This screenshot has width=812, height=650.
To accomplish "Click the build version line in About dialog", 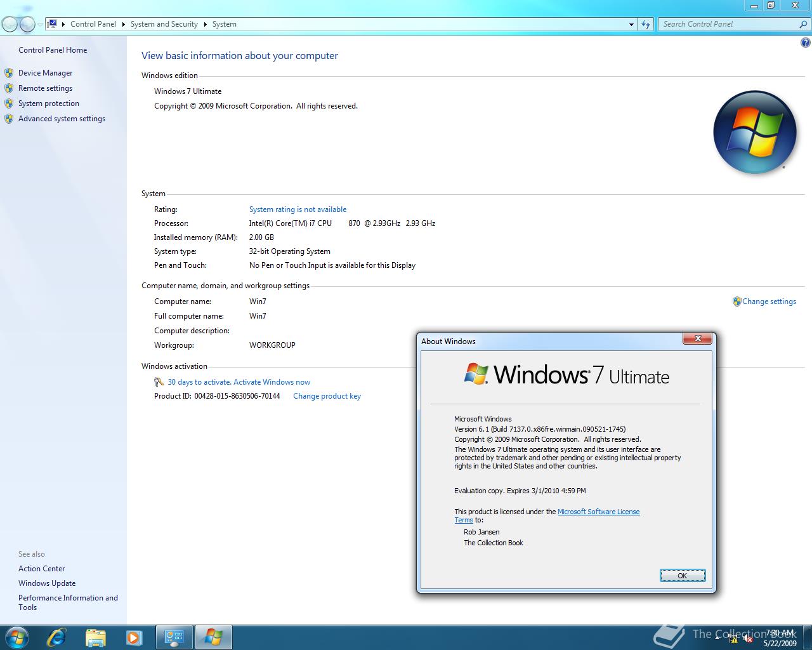I will pos(540,429).
